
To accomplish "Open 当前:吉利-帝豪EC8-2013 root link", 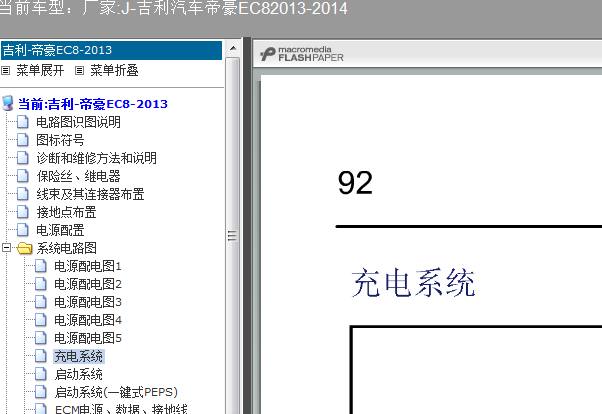I will pos(93,104).
